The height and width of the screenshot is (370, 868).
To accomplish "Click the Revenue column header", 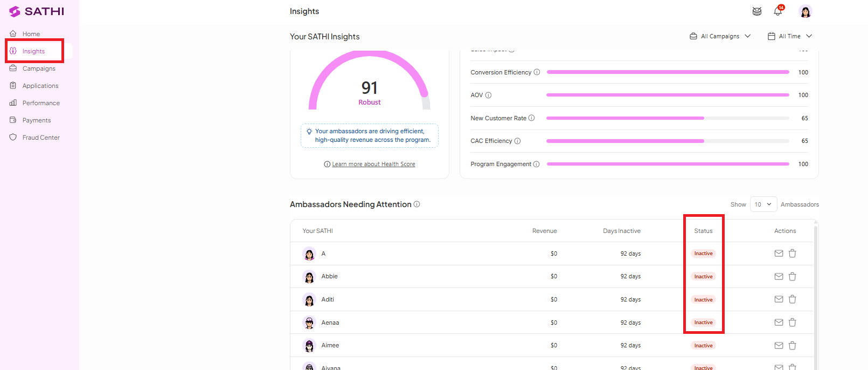I will [545, 231].
